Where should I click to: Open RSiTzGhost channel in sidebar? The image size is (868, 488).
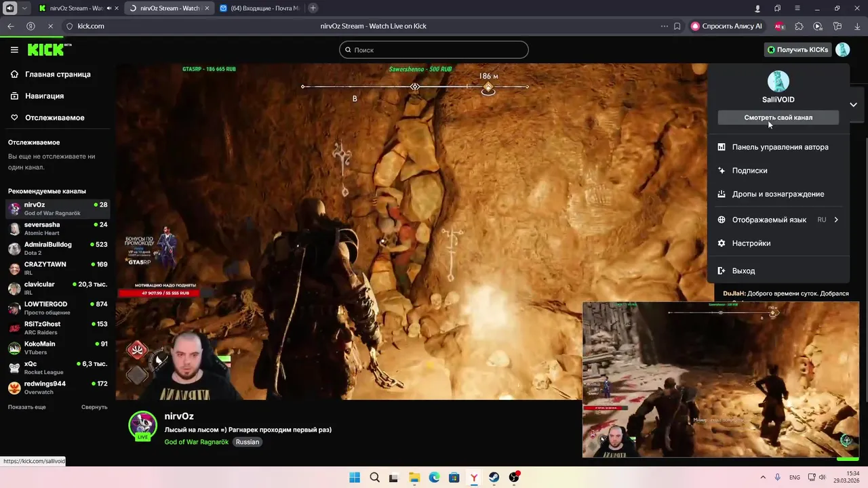[x=58, y=327]
